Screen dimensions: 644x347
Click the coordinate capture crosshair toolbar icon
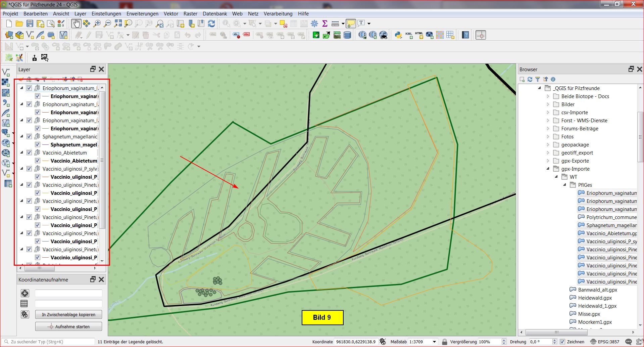click(x=481, y=35)
